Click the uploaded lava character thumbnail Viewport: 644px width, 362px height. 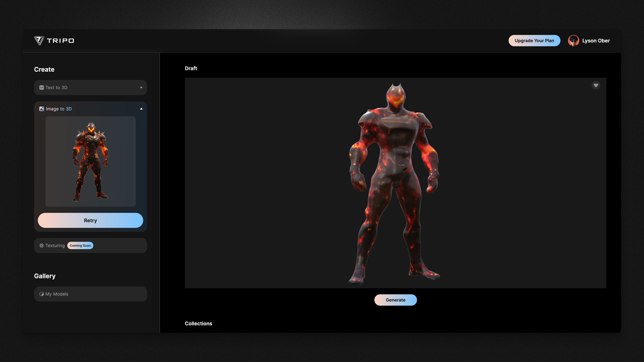[x=90, y=161]
